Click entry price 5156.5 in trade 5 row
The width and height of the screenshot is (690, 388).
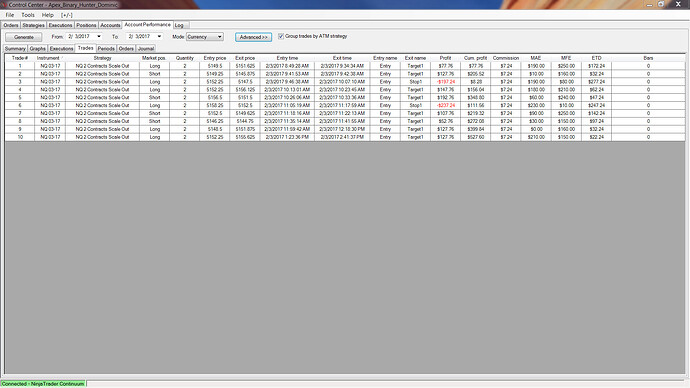tap(215, 98)
